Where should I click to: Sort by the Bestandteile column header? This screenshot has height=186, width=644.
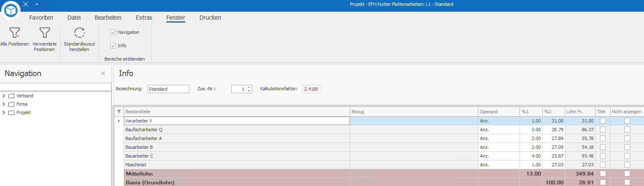[237, 112]
